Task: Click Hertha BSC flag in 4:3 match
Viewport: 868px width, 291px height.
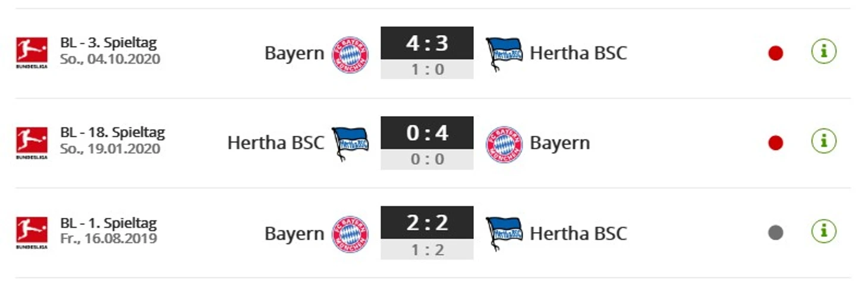Action: (x=504, y=54)
